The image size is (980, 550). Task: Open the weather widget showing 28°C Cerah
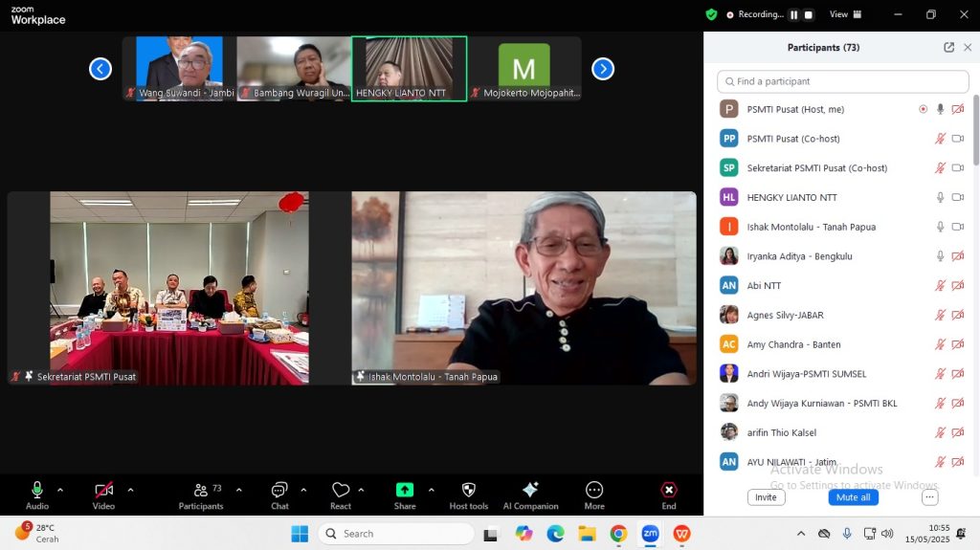[36, 533]
